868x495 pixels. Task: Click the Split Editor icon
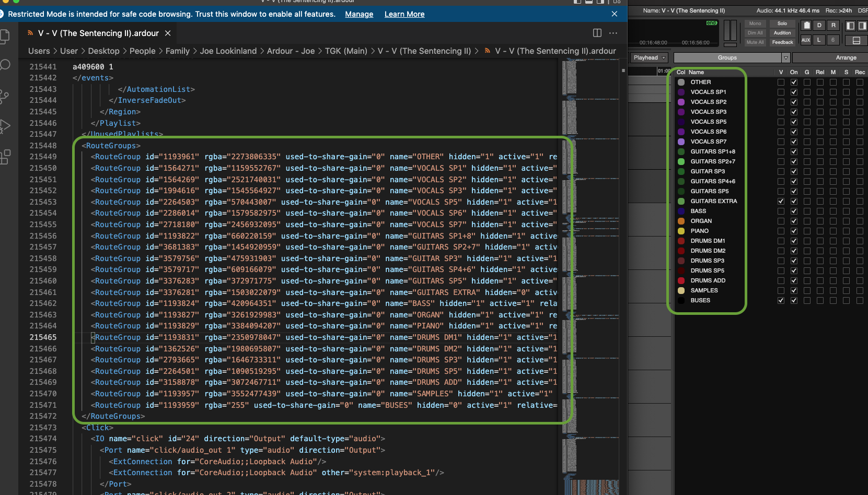(597, 33)
